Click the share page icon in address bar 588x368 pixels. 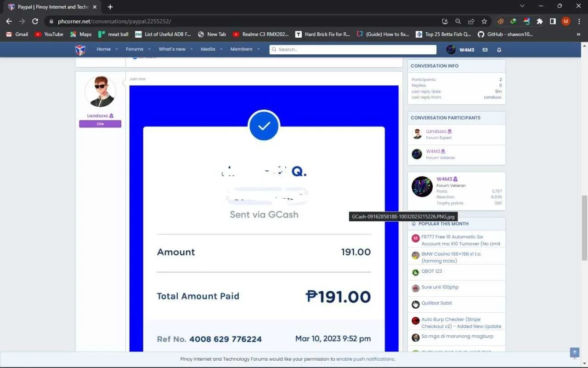[471, 21]
